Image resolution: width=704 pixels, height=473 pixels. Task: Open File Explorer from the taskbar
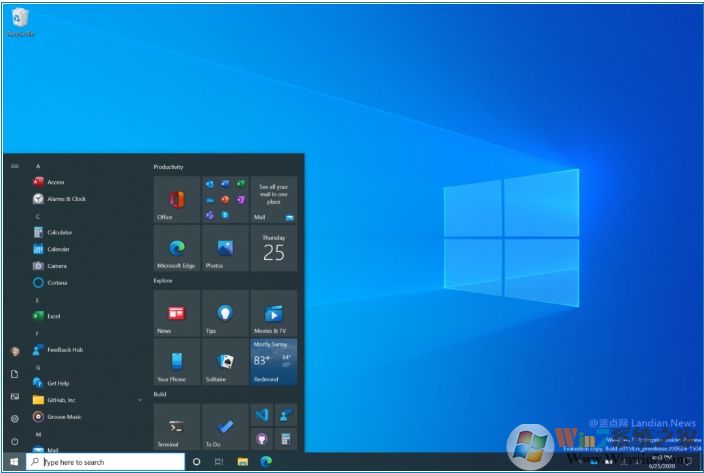click(242, 462)
